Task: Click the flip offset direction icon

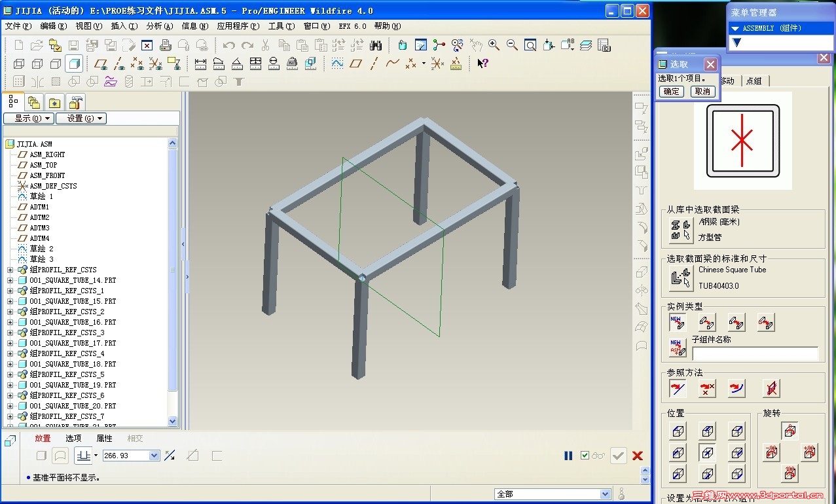Action: click(x=170, y=456)
